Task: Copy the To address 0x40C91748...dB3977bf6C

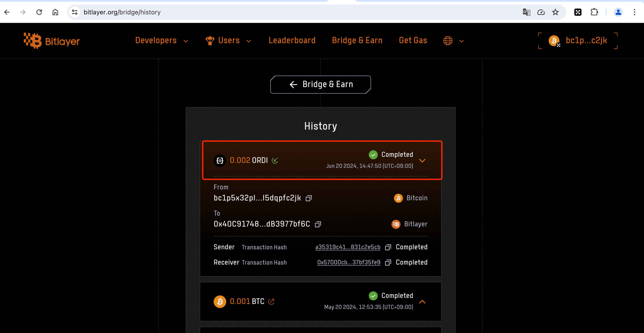Action: (318, 224)
